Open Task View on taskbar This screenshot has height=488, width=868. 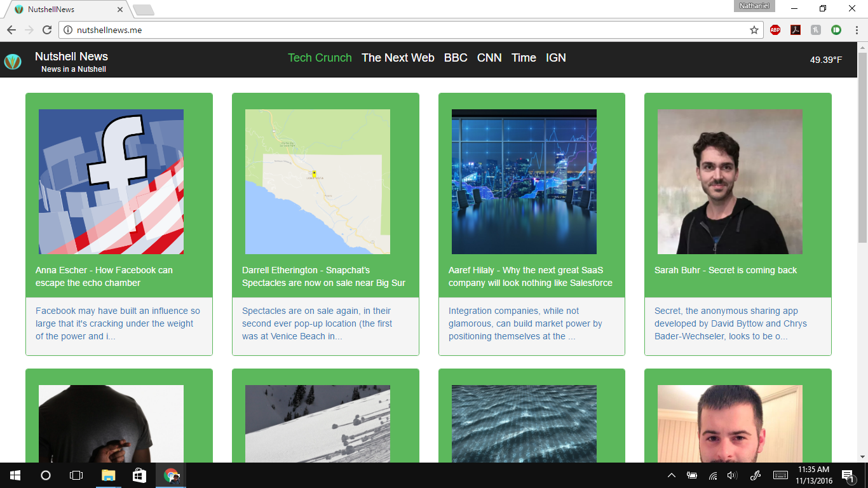pyautogui.click(x=76, y=475)
